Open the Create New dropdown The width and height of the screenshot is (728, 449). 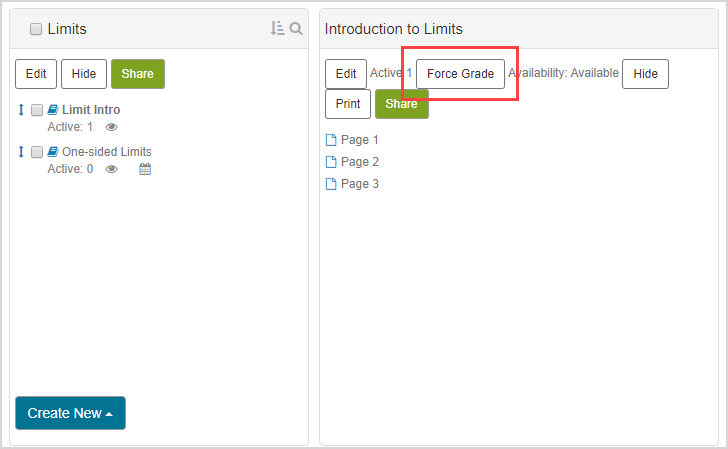(70, 413)
